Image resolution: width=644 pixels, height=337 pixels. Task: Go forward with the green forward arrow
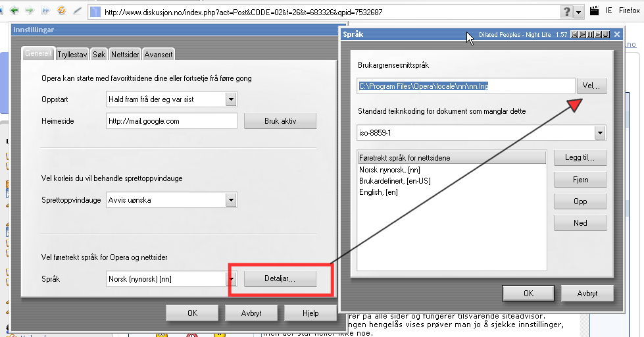click(x=30, y=11)
